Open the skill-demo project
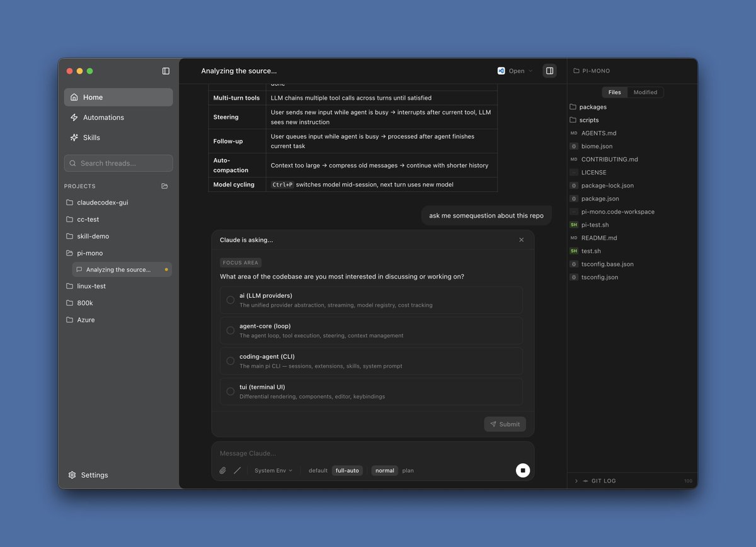Screen dimensions: 756x547 click(x=118, y=236)
